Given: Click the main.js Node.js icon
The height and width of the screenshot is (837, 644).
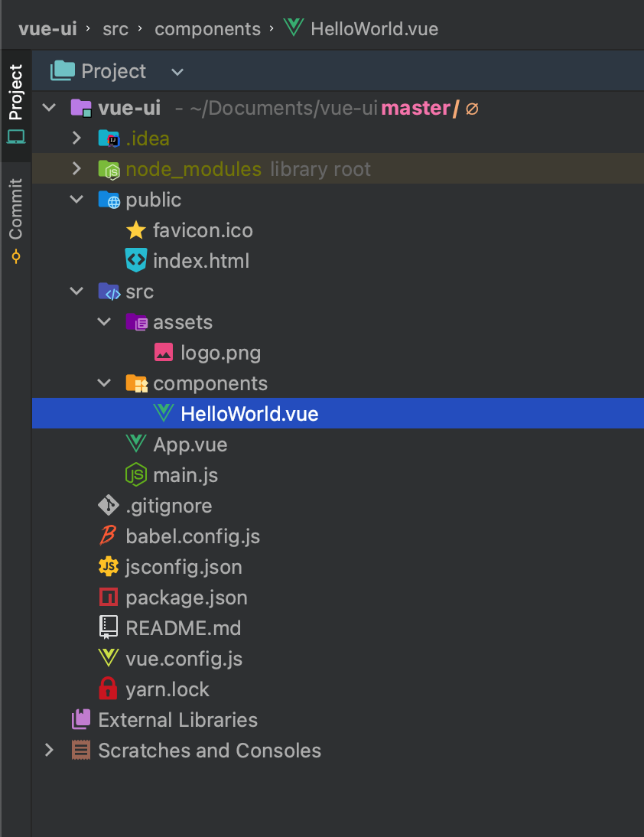Looking at the screenshot, I should 136,474.
